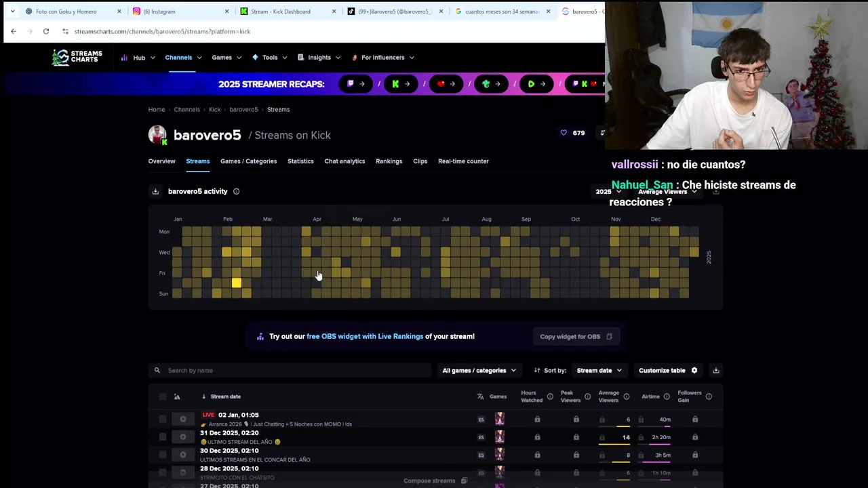The image size is (868, 488).
Task: Tick the checkbox for 31 Dec 2025 stream
Action: pos(163,437)
